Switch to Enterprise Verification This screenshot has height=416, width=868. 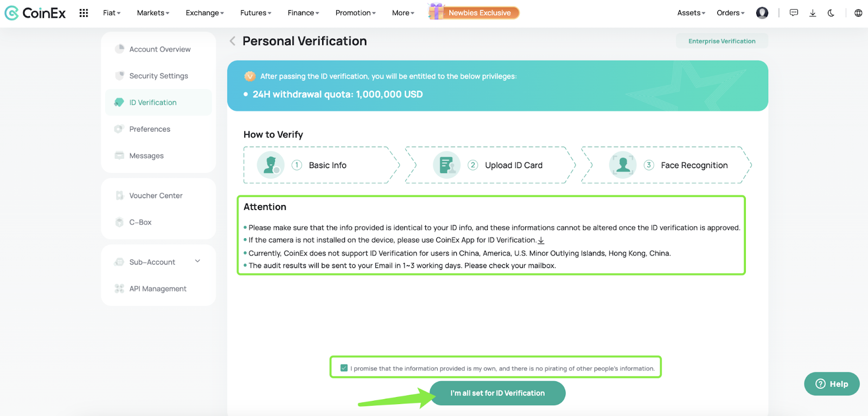[x=722, y=41]
